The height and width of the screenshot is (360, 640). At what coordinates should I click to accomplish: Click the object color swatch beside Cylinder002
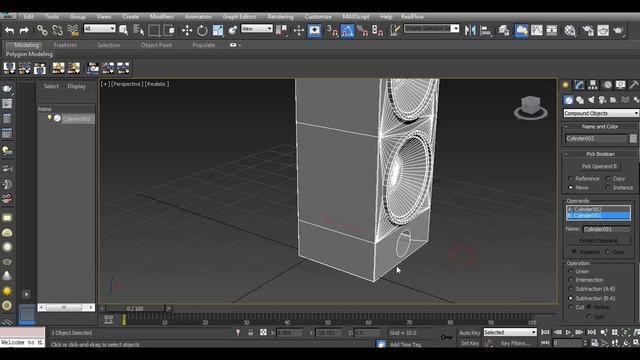(x=633, y=138)
